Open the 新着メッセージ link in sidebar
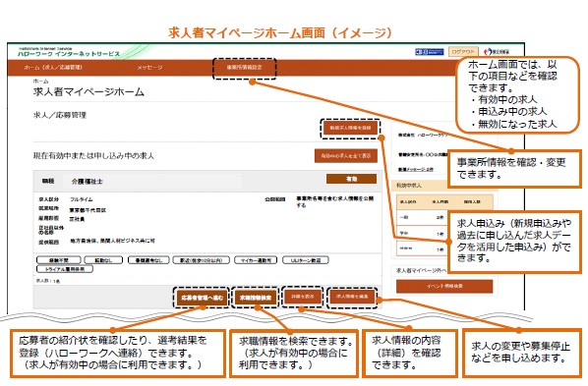 [416, 169]
